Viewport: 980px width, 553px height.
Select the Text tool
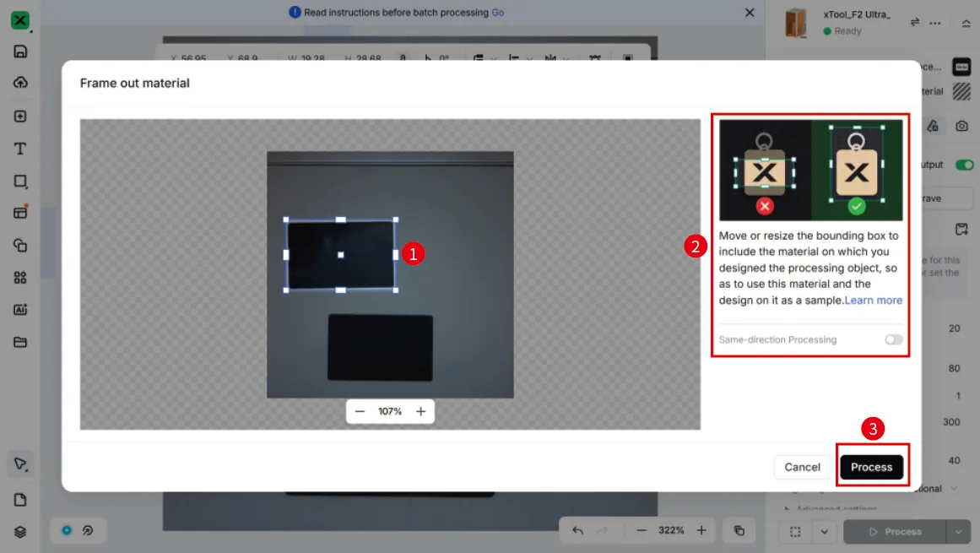click(x=20, y=149)
